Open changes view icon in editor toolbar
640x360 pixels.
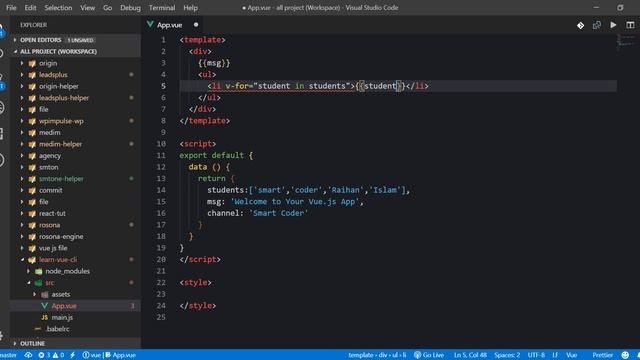597,25
